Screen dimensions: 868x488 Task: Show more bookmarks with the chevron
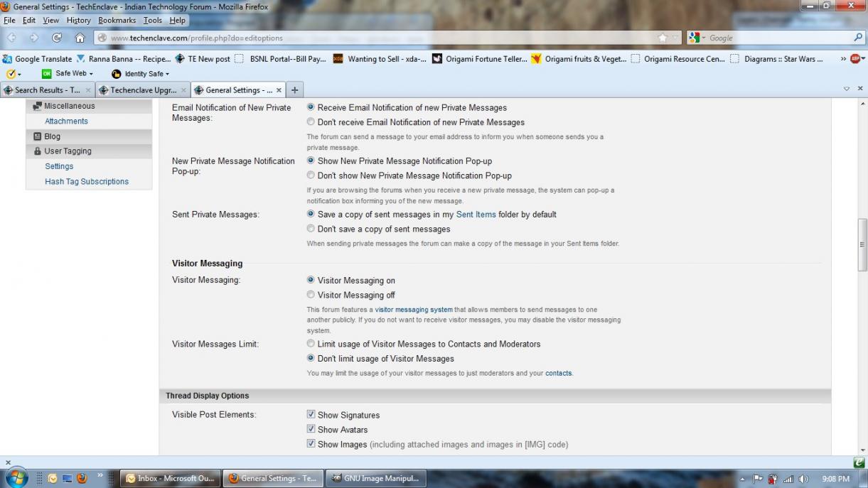(x=844, y=59)
